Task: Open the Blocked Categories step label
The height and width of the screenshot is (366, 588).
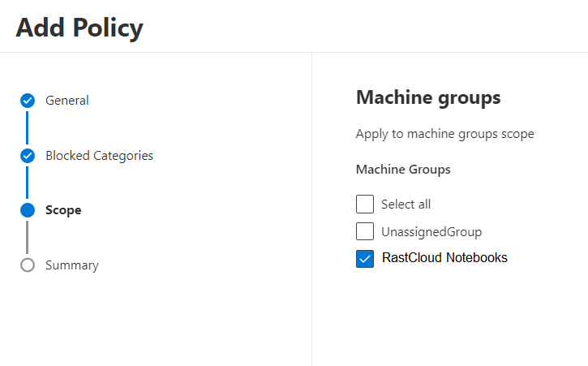Action: tap(99, 156)
